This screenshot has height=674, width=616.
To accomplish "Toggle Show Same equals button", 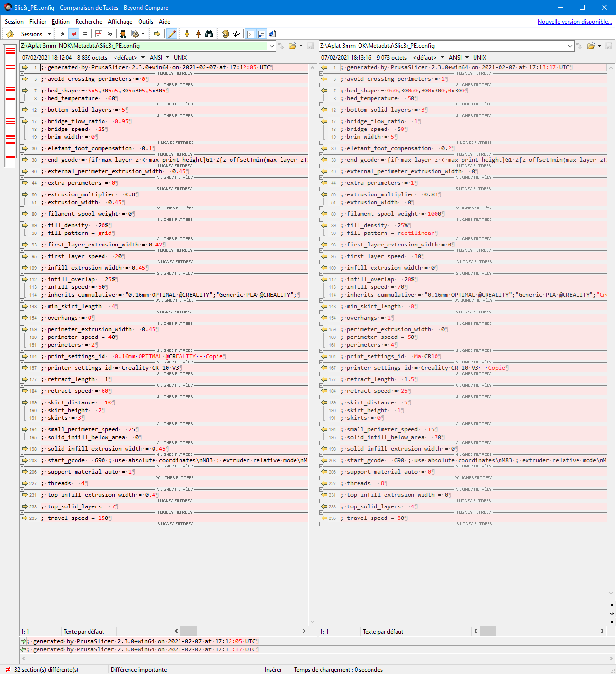I will tap(85, 34).
